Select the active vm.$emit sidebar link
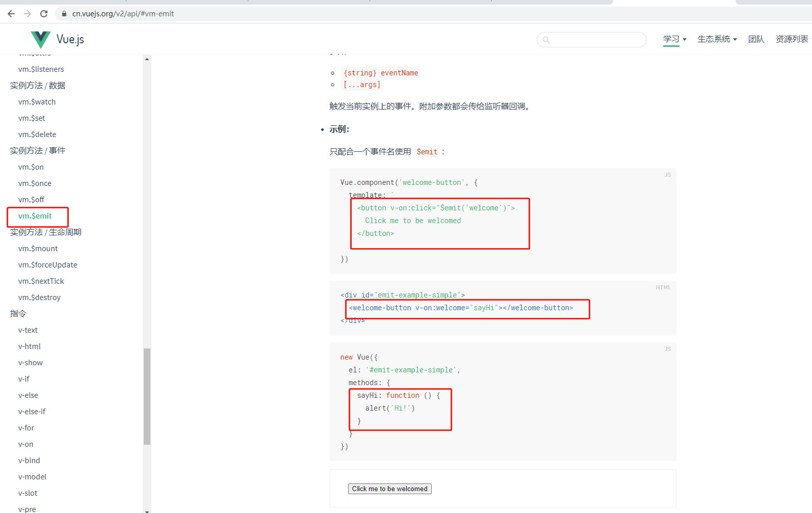Viewport: 812px width, 513px height. pyautogui.click(x=35, y=216)
